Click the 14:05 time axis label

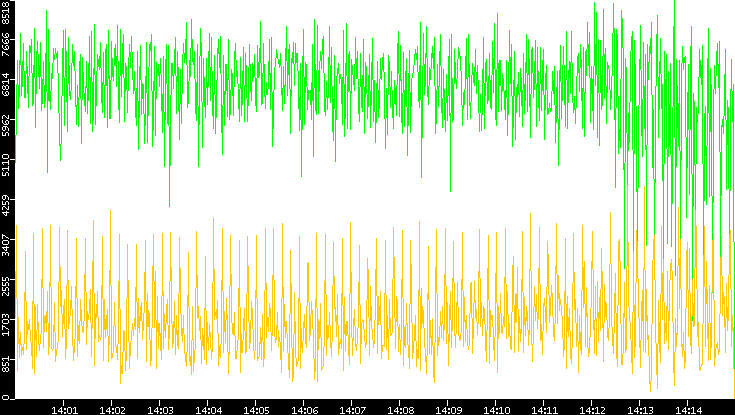point(256,410)
